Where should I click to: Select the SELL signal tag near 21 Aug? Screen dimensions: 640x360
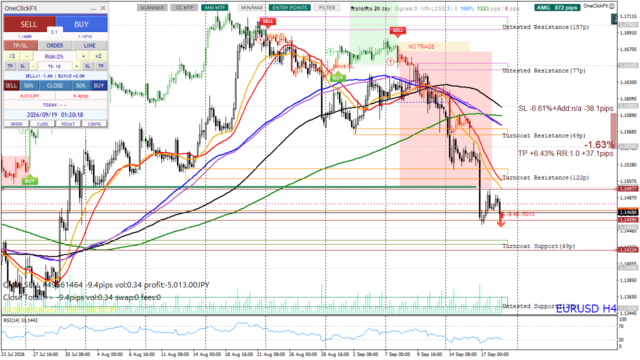[x=267, y=22]
